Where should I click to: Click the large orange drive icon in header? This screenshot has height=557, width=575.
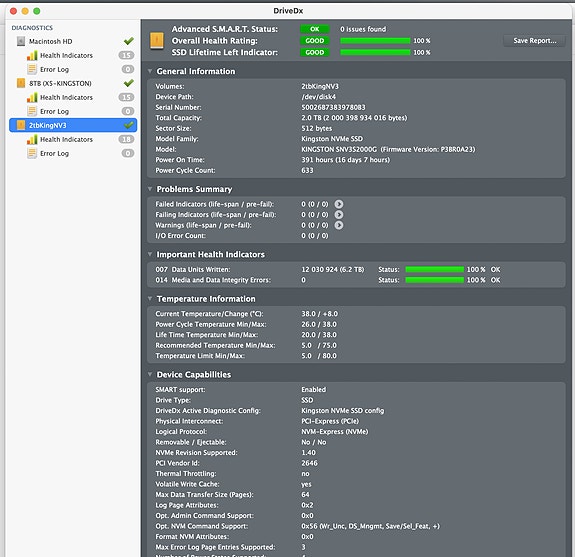coord(157,41)
